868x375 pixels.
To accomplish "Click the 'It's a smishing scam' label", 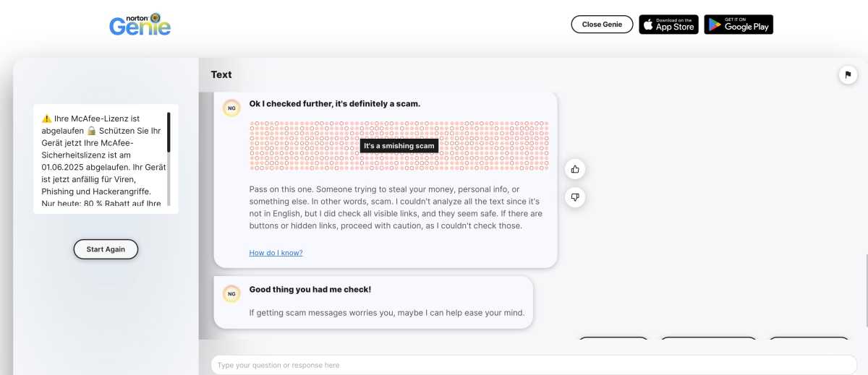I will (399, 146).
